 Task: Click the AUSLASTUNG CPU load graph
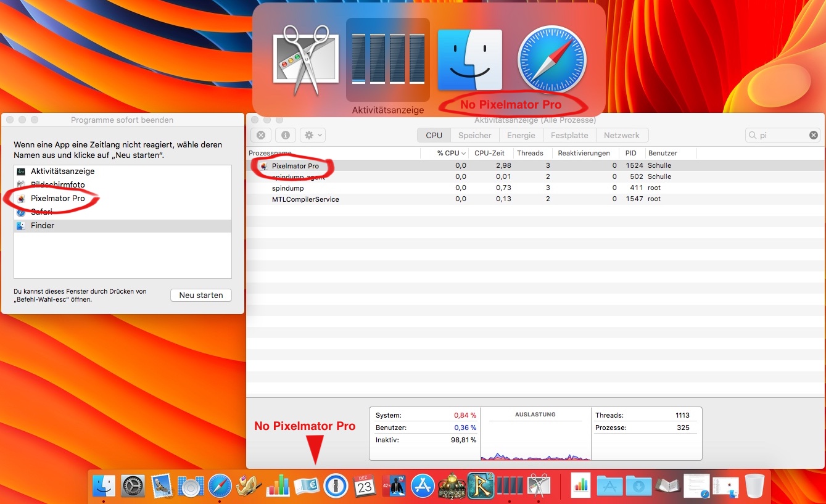[535, 434]
